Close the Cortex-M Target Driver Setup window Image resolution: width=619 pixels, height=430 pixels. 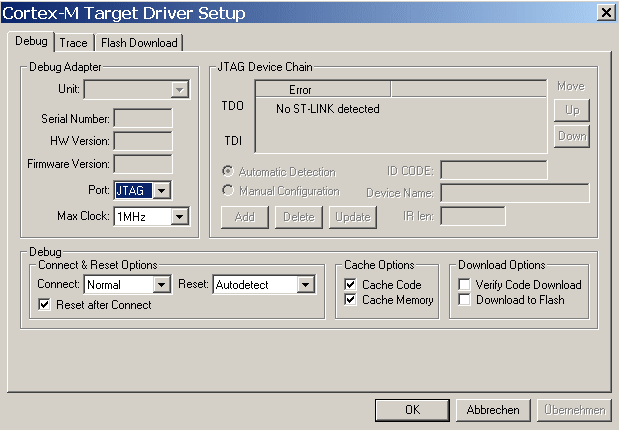606,13
